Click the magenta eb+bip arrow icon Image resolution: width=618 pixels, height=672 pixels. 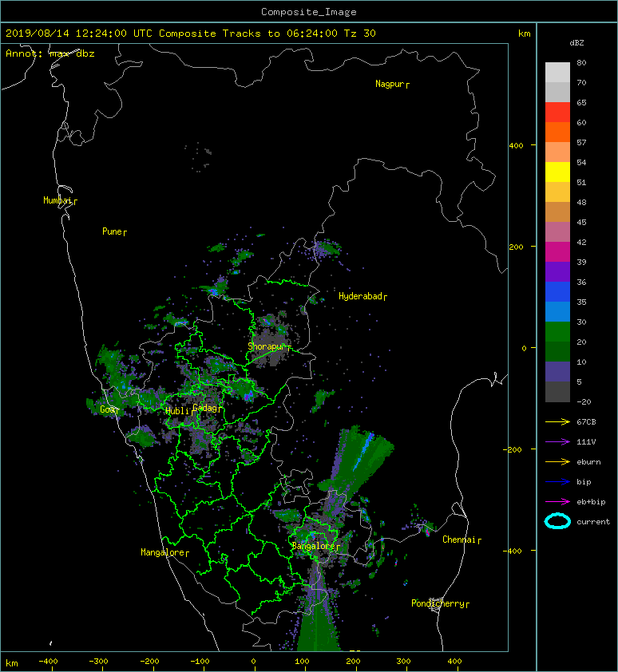click(557, 501)
